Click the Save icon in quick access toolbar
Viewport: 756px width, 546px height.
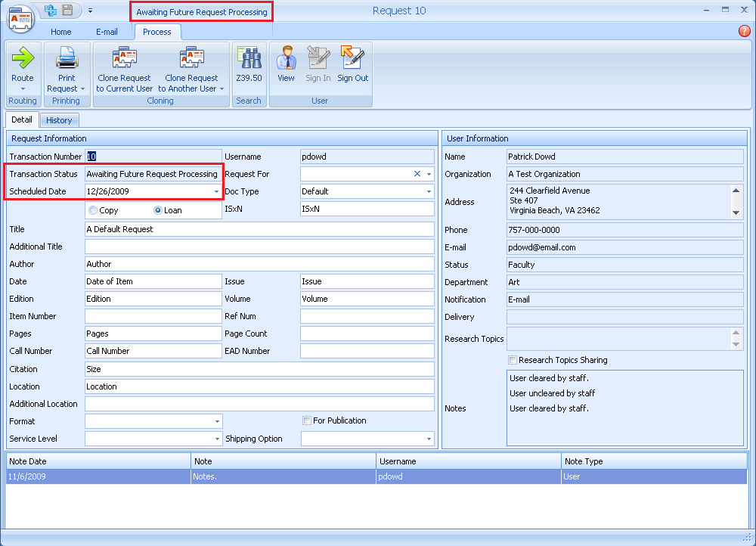point(67,11)
